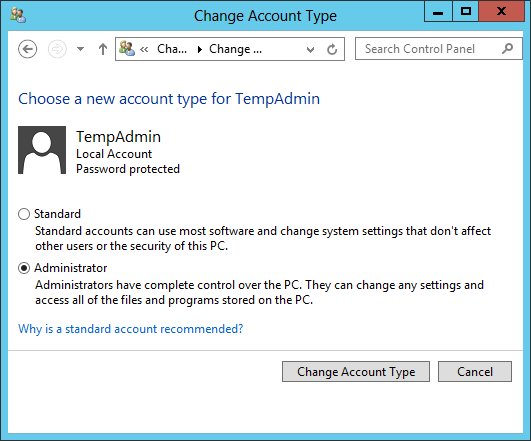Focus the Search Control Panel field

click(439, 49)
